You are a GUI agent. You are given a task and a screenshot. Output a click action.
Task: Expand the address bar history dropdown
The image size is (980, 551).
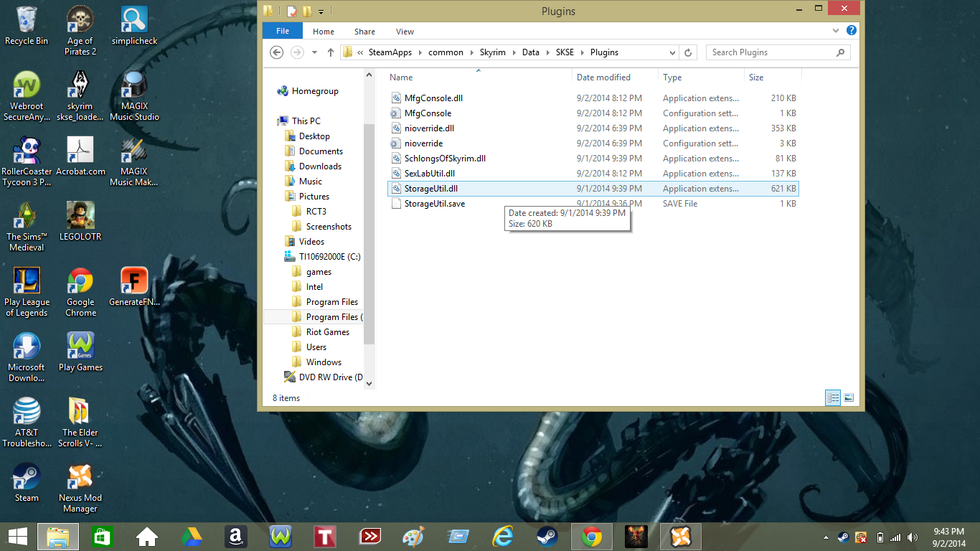click(672, 52)
